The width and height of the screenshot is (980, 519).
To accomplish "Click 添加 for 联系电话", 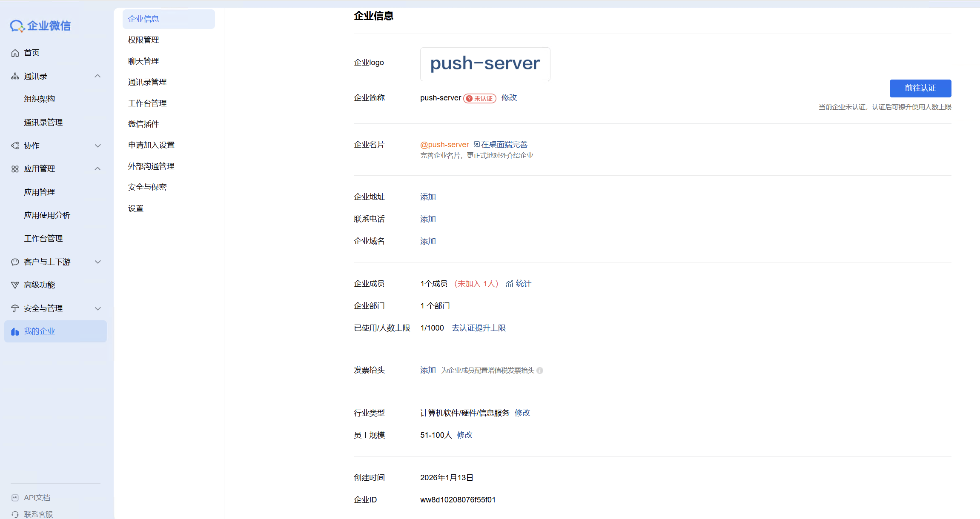I will [x=428, y=219].
